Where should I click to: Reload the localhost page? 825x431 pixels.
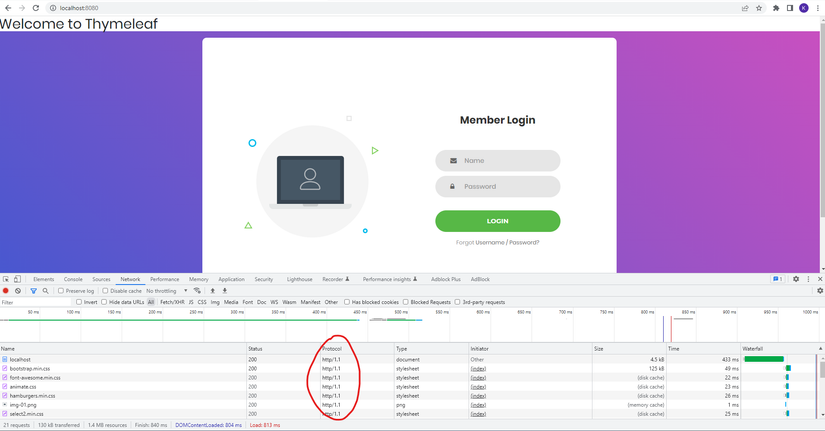36,8
